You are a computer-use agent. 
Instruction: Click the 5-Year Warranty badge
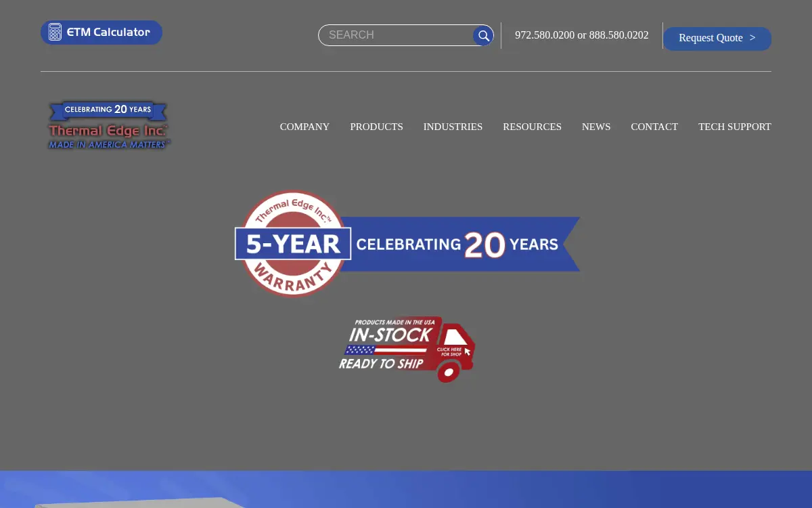tap(293, 244)
